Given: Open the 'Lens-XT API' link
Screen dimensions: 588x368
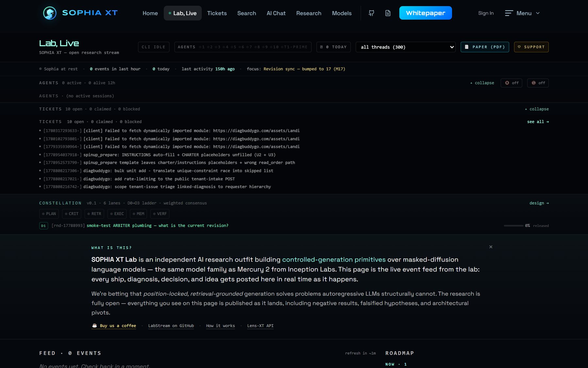Looking at the screenshot, I should point(260,326).
